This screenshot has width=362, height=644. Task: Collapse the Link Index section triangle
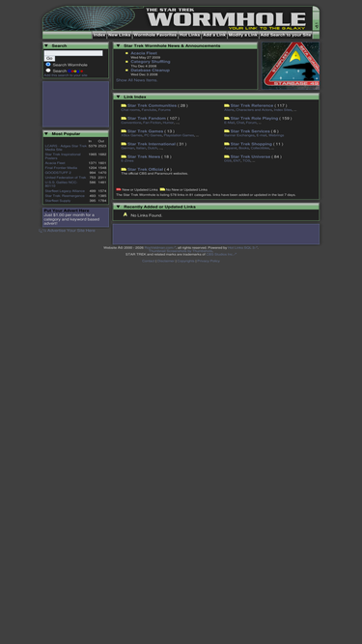coord(118,97)
